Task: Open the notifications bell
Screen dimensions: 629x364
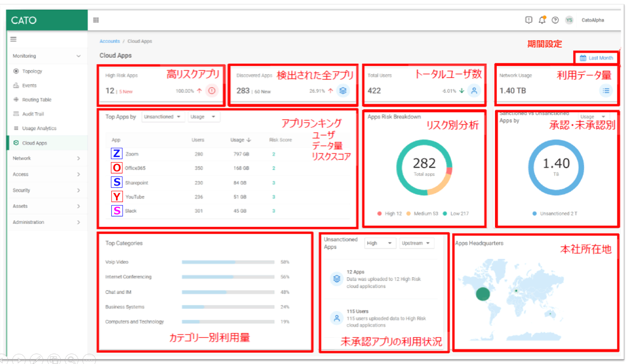Action: [x=542, y=20]
